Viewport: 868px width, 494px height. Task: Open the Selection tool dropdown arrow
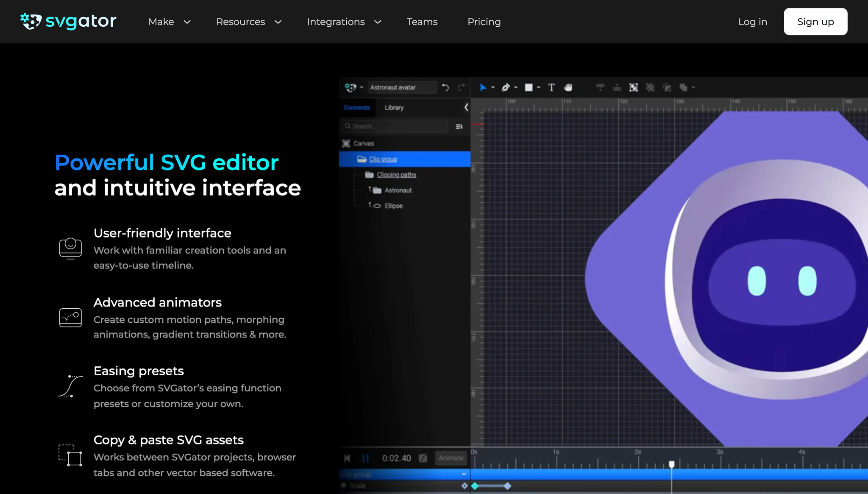[x=493, y=88]
